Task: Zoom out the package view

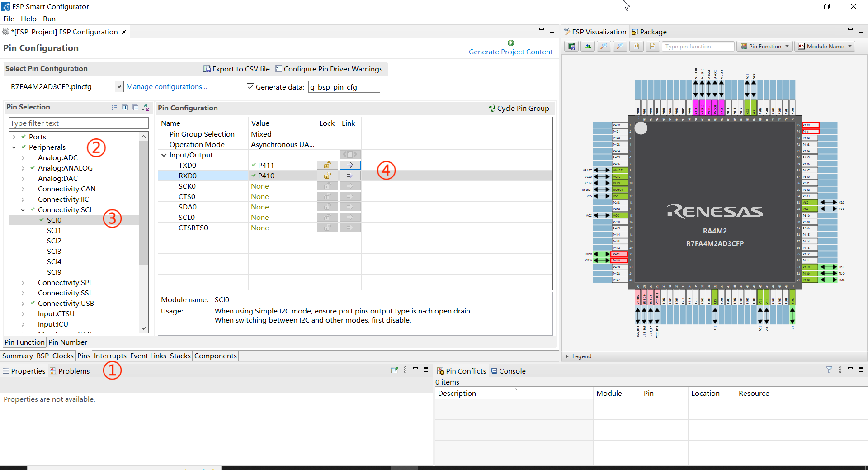Action: click(604, 47)
